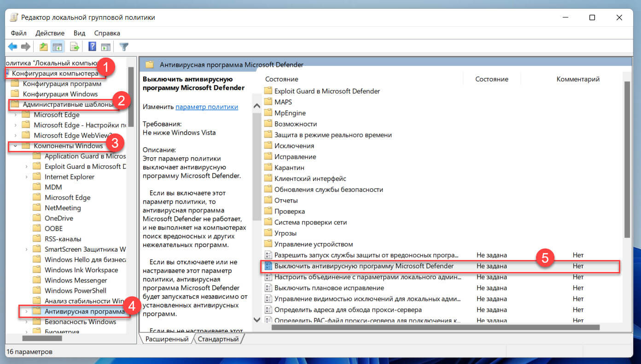Click policy icon for Управление видимостью исключений
This screenshot has height=364, width=641.
(x=268, y=299)
